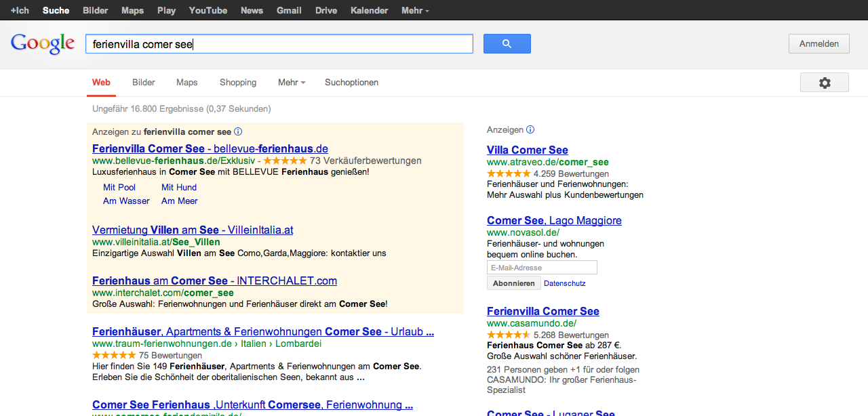Open the 'Mit Pool' sitelink
Viewport: 868px width, 416px height.
click(119, 188)
